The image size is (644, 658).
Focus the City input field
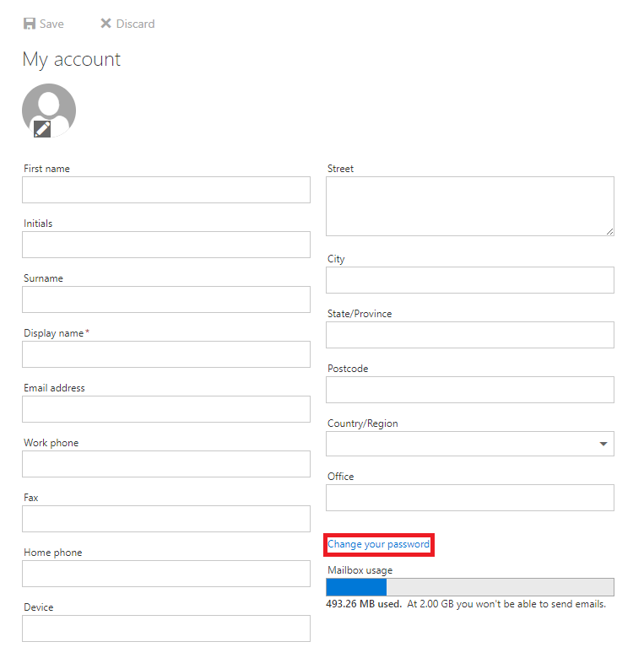(x=470, y=280)
